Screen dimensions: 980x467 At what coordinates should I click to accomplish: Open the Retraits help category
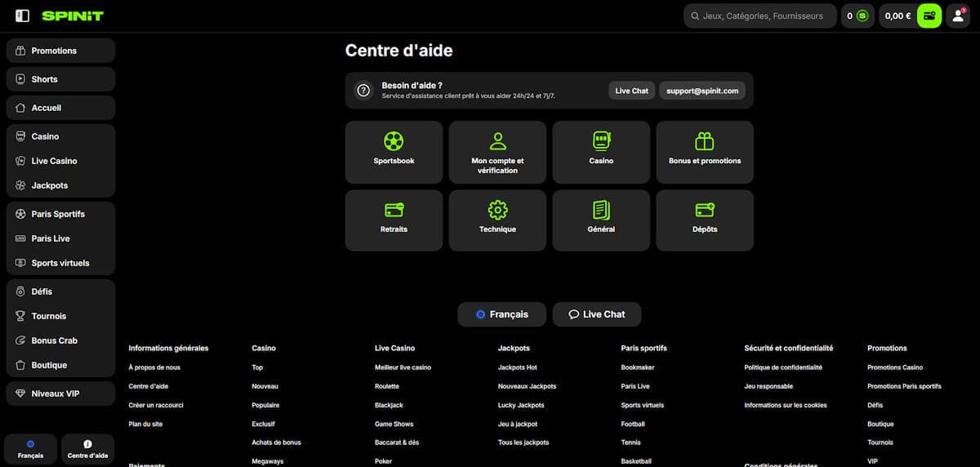click(394, 220)
